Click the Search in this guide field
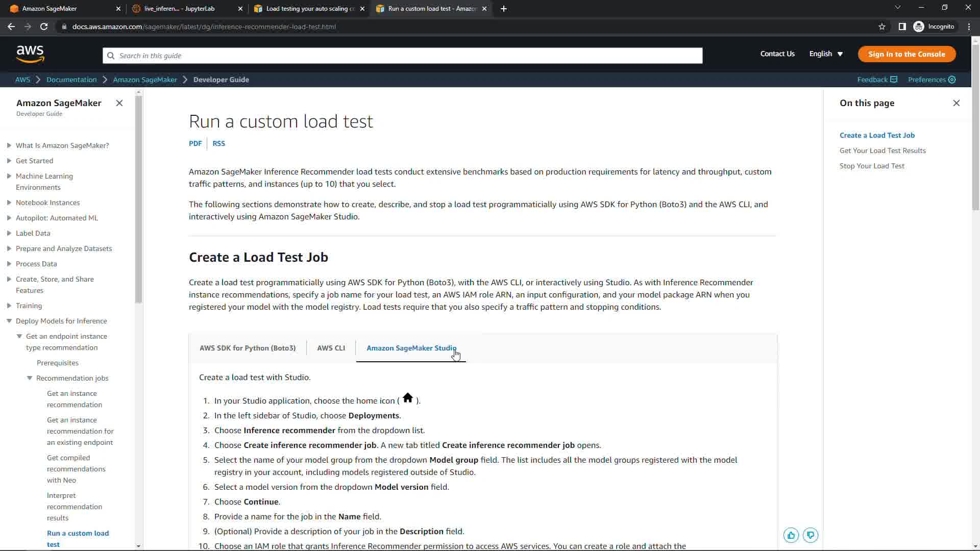Image resolution: width=980 pixels, height=551 pixels. pos(402,56)
